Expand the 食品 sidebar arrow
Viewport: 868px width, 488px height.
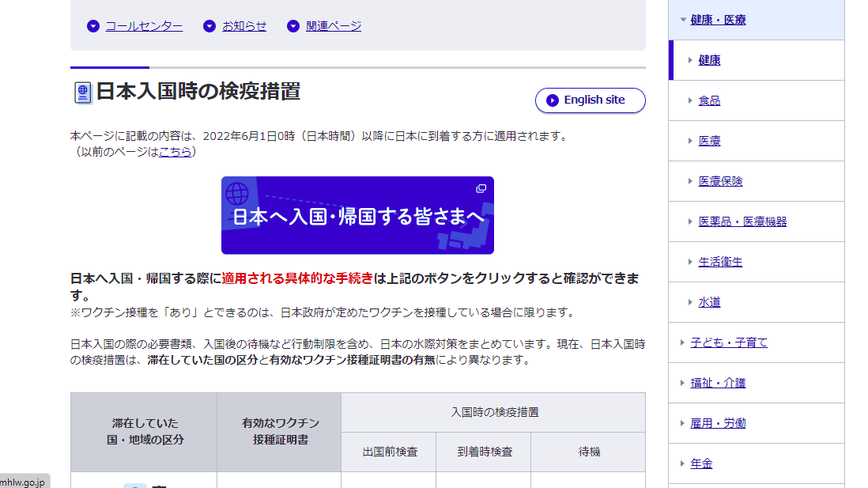(690, 100)
